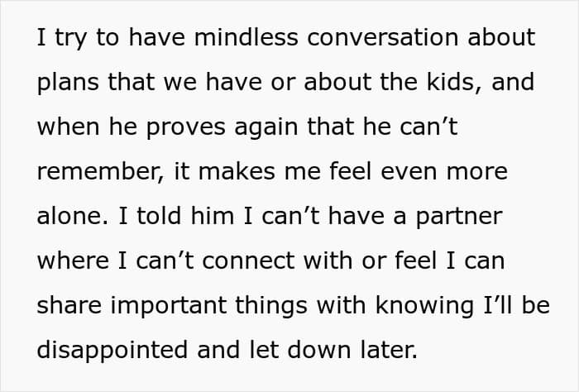Click the word "conversation"

[382, 37]
